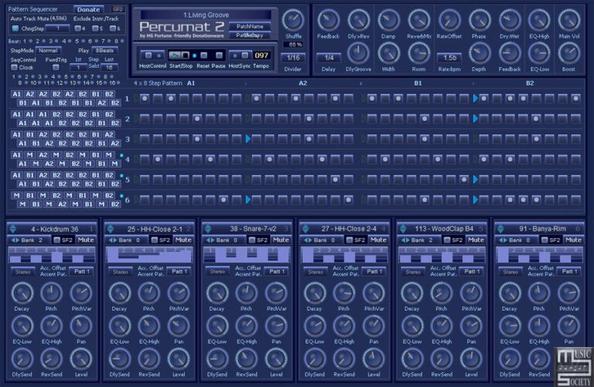Select Patt 1 accent pattern on Banya-Rim channel

tap(569, 272)
